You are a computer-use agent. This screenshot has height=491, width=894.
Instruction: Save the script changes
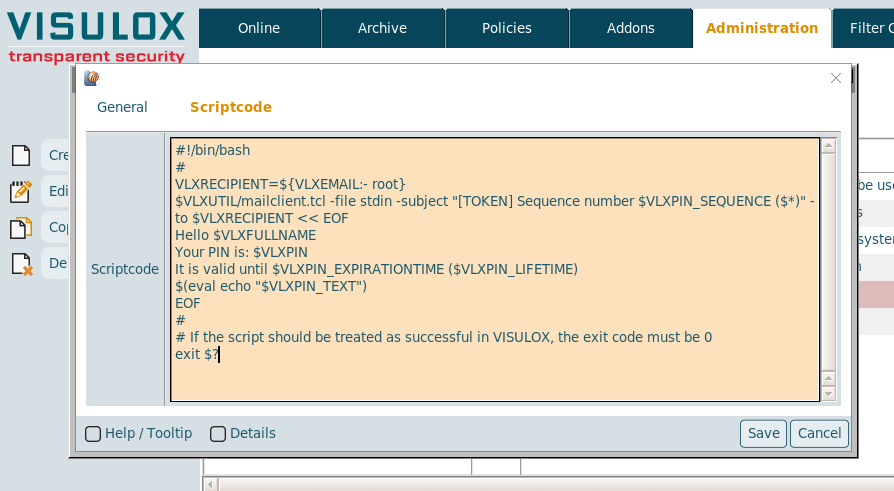pos(763,433)
